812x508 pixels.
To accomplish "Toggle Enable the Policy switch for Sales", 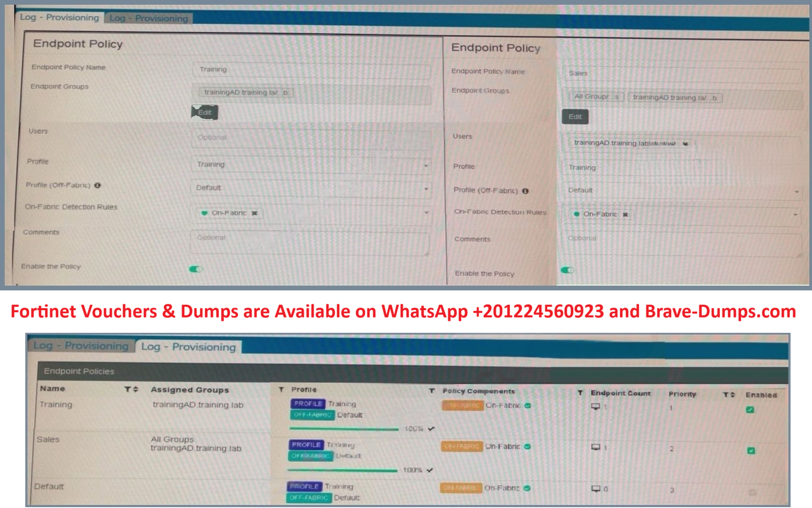I will [x=567, y=270].
